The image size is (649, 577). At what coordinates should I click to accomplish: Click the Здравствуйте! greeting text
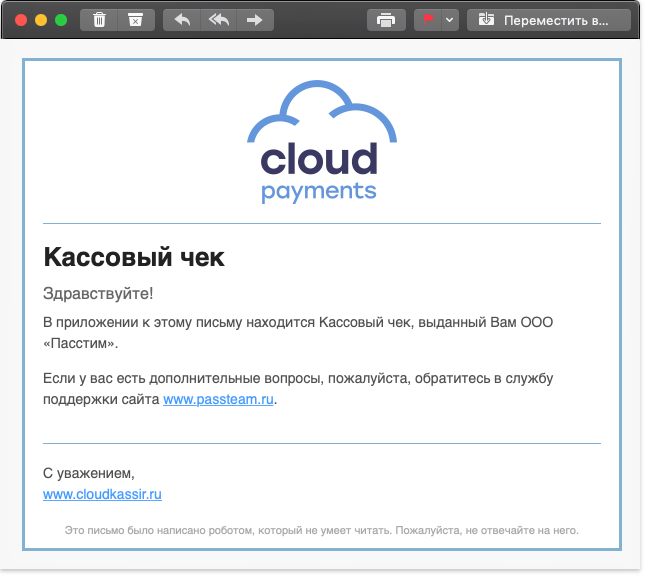[98, 293]
